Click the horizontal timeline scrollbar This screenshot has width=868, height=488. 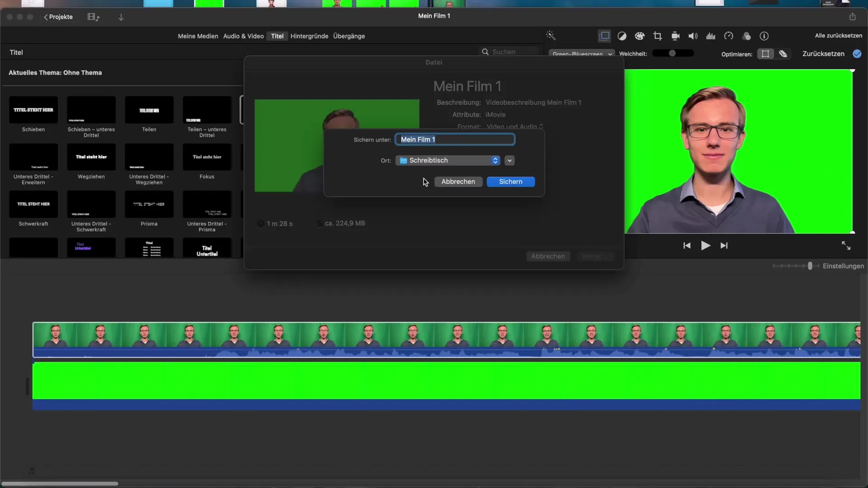[x=60, y=483]
